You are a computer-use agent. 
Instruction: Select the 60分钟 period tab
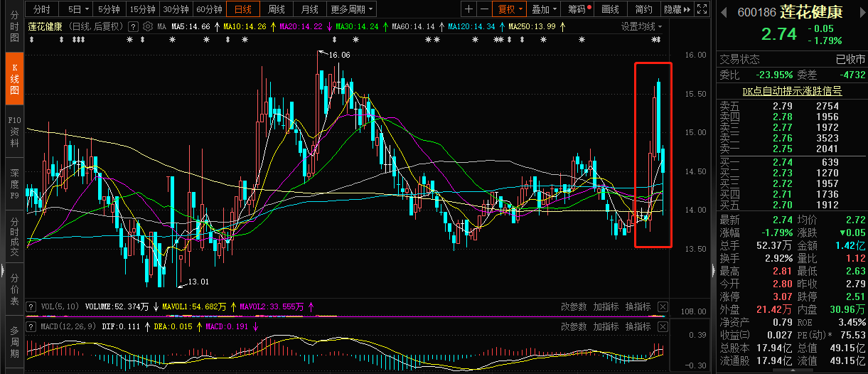pos(209,9)
